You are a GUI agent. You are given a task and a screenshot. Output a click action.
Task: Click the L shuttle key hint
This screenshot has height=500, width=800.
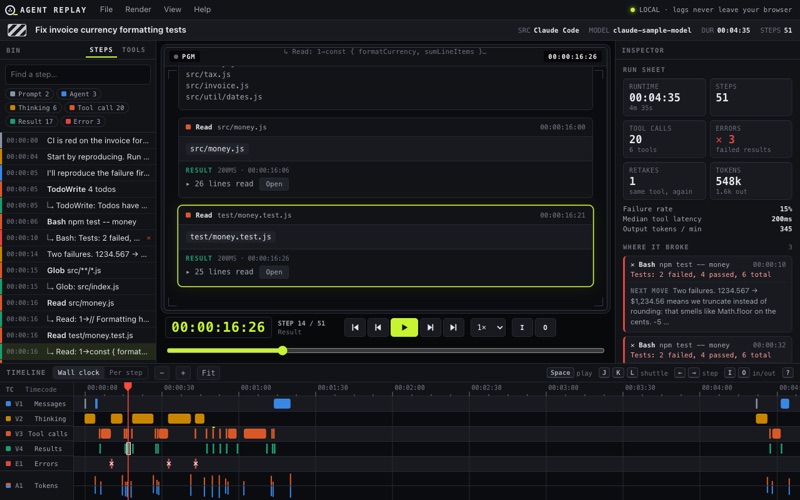(x=632, y=373)
